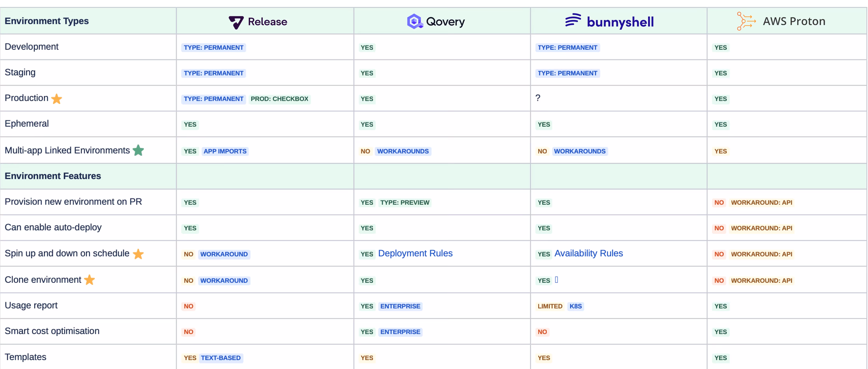Viewport: 868px width, 369px height.
Task: Click question mark in bunnyshell Production cell
Action: coord(538,98)
